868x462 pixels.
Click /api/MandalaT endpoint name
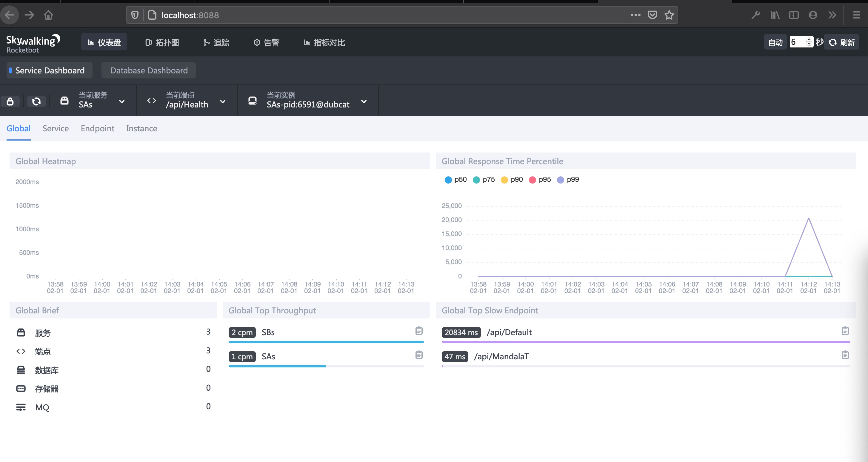click(x=501, y=357)
